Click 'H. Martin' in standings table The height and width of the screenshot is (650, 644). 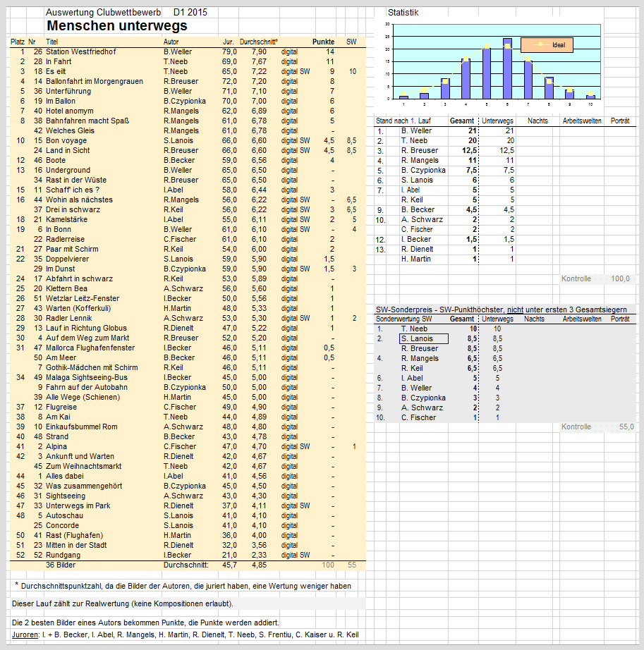tap(416, 259)
